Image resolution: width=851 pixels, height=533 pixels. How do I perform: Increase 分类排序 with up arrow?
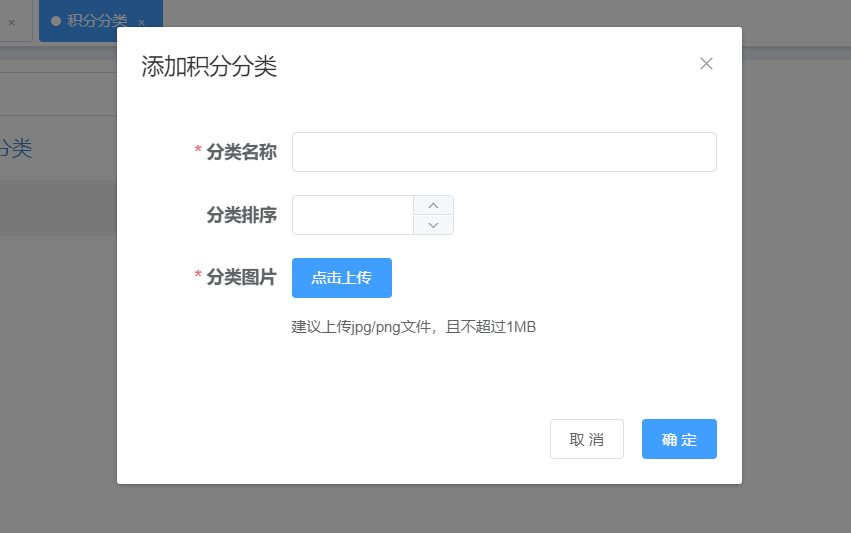tap(433, 205)
